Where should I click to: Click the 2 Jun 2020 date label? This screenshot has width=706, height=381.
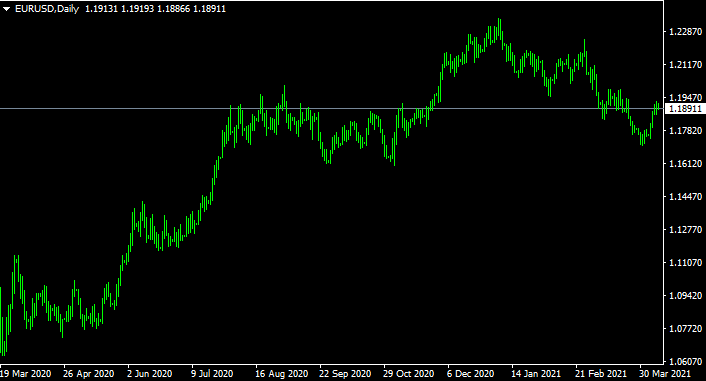click(149, 374)
